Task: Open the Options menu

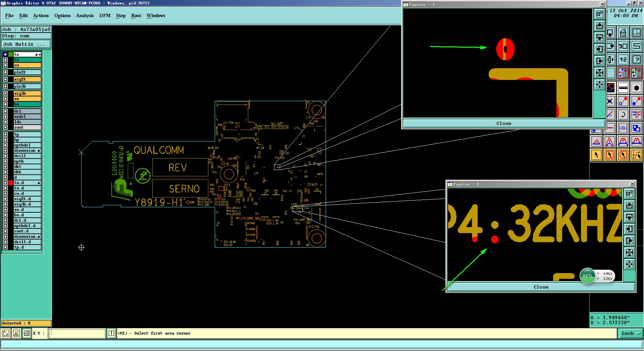Action: click(62, 15)
